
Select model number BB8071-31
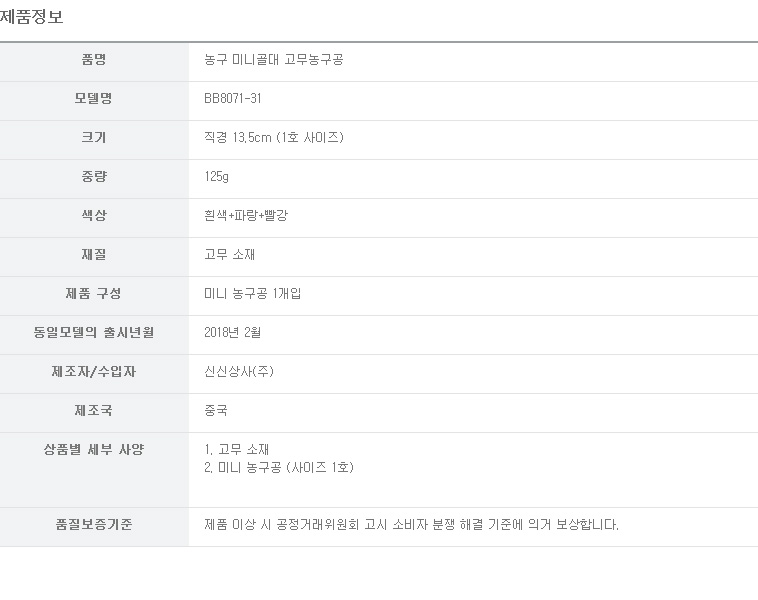click(x=233, y=99)
